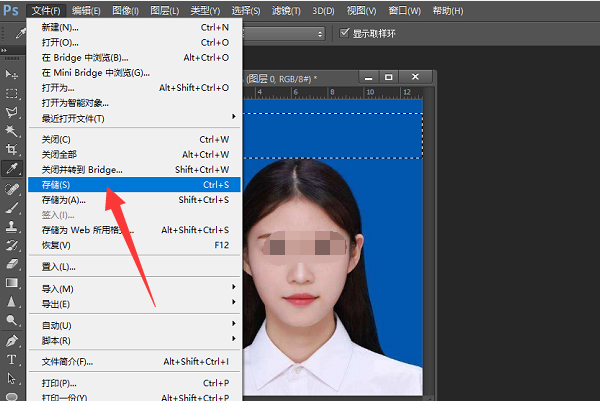Click the portrait photo canvas

point(333,247)
